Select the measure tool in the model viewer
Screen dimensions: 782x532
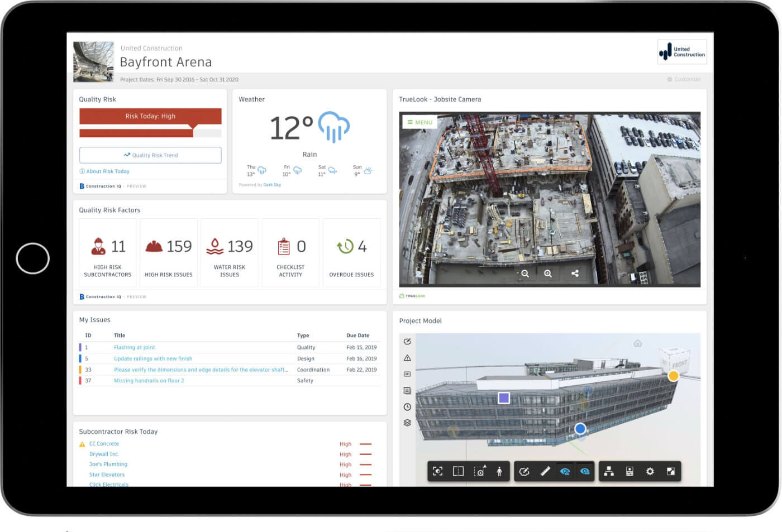(545, 471)
